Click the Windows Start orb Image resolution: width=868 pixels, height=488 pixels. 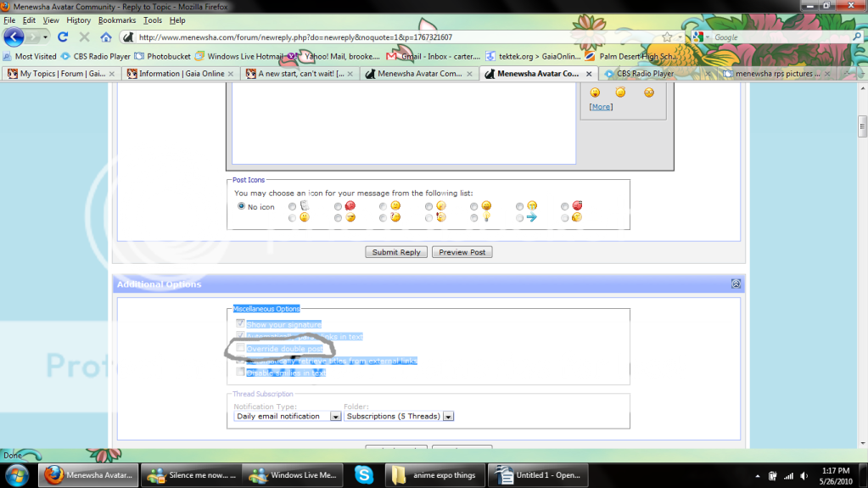coord(17,474)
